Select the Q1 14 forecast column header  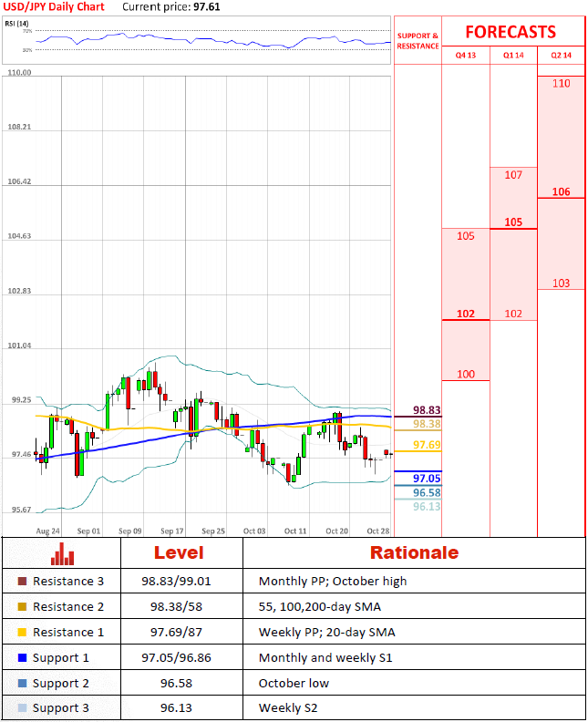point(513,56)
